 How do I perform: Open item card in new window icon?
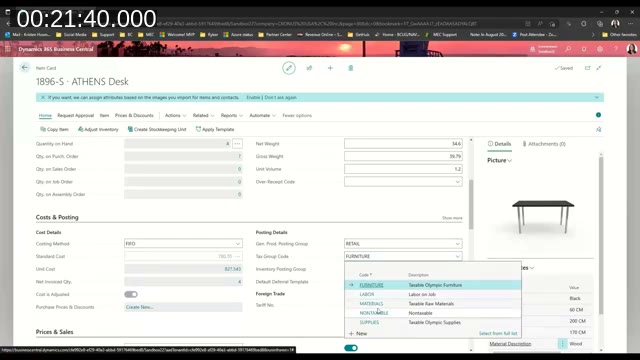(x=588, y=68)
